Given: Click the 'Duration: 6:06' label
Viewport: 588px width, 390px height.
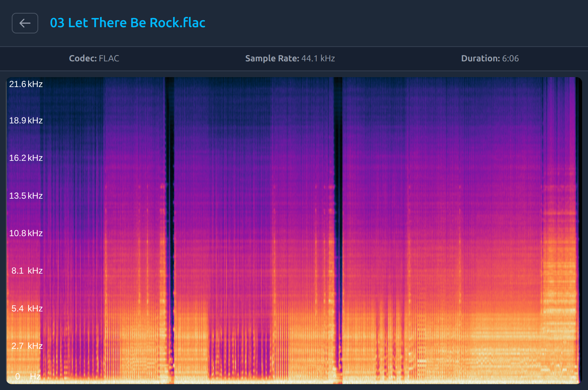Looking at the screenshot, I should (x=490, y=58).
